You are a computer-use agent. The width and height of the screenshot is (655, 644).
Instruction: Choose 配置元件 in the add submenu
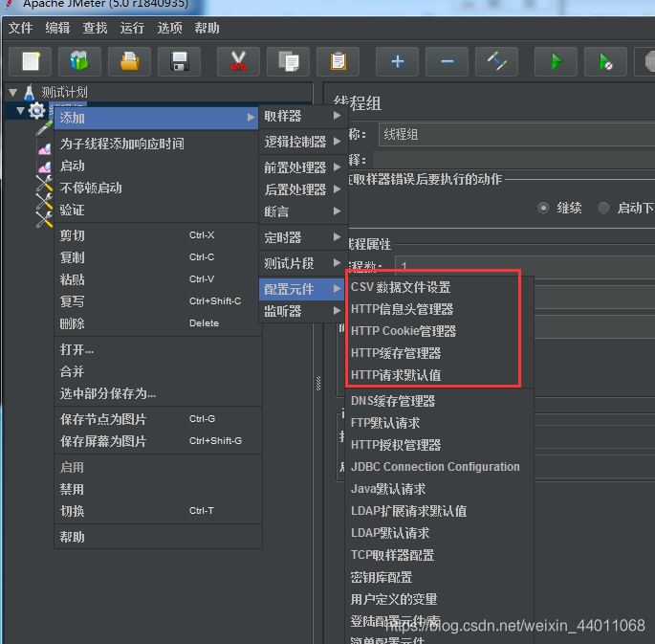[x=302, y=289]
